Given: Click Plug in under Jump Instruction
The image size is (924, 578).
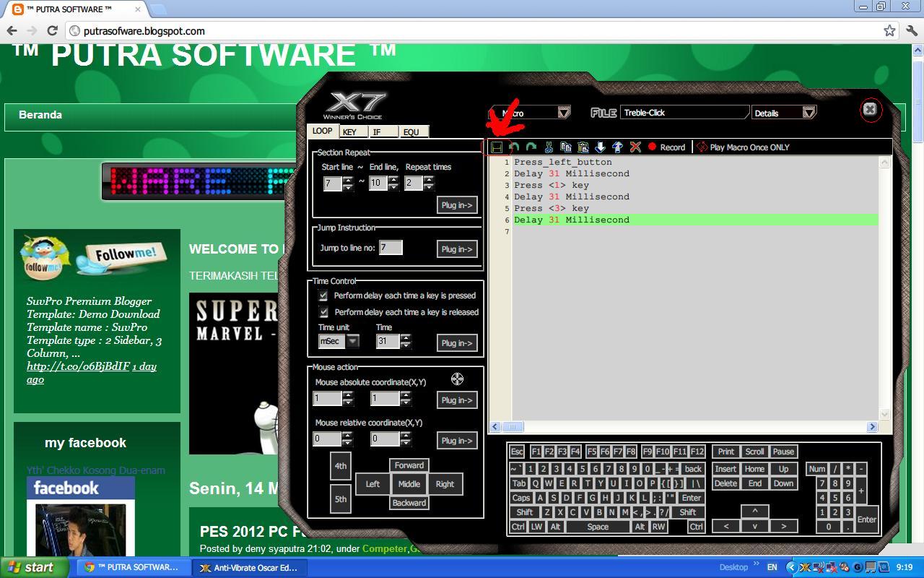Looking at the screenshot, I should 457,249.
